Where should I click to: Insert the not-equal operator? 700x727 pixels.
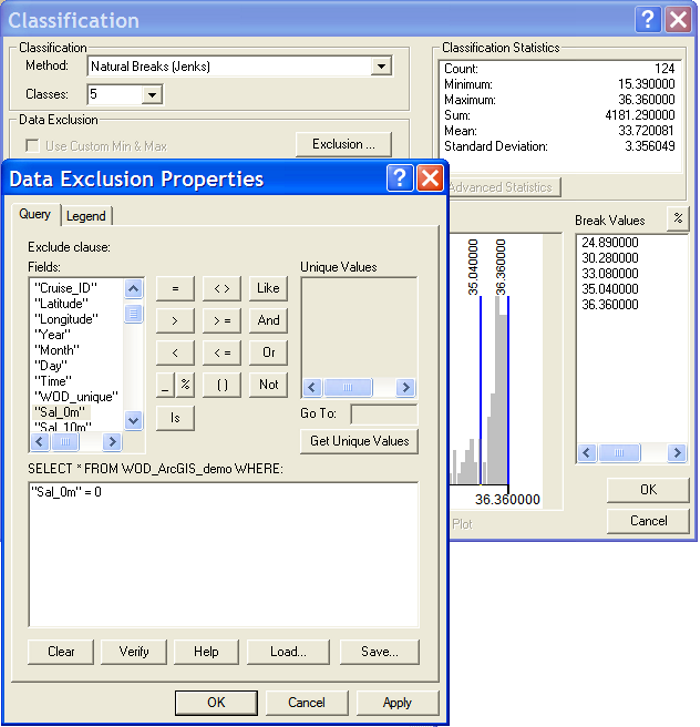222,289
